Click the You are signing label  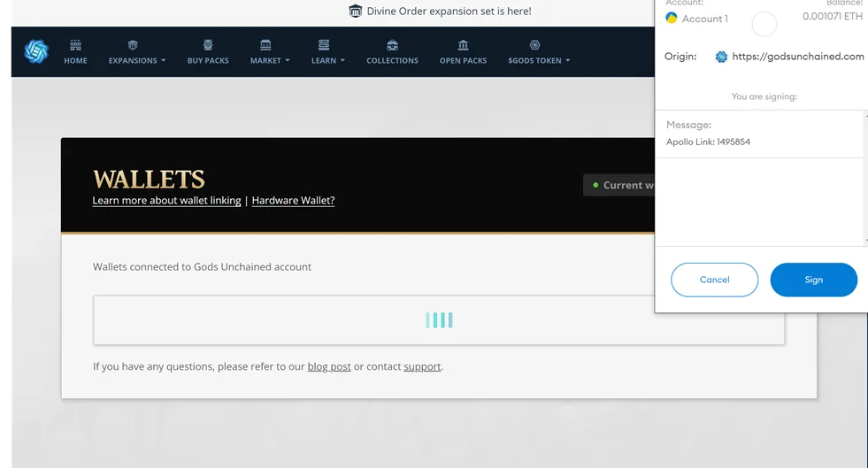[x=764, y=96]
